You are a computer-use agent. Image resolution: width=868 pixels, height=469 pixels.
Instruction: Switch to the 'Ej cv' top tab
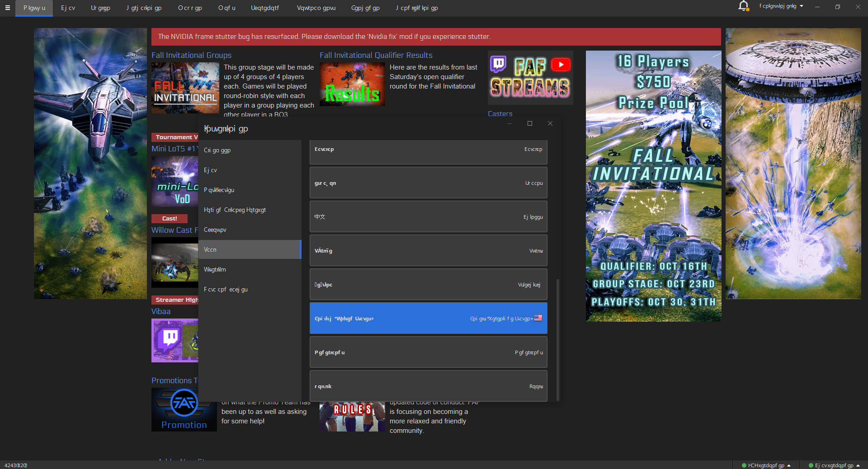[68, 8]
